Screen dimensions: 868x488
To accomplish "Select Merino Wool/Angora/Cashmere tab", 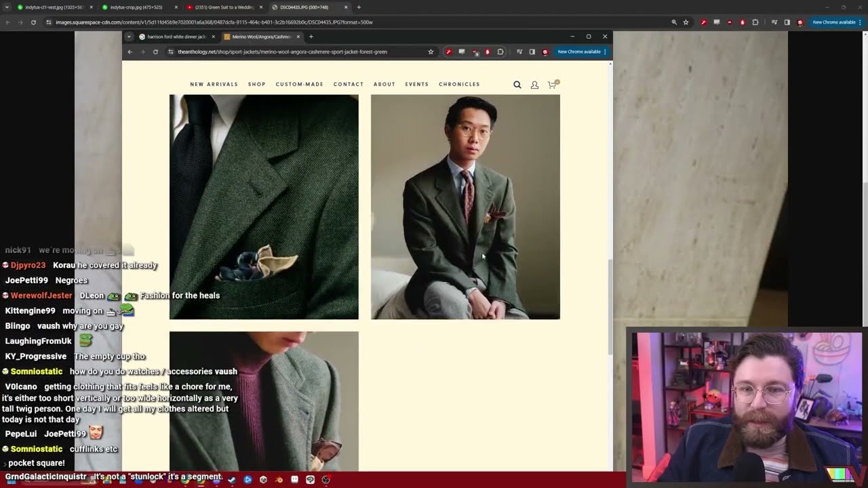I will (x=262, y=37).
